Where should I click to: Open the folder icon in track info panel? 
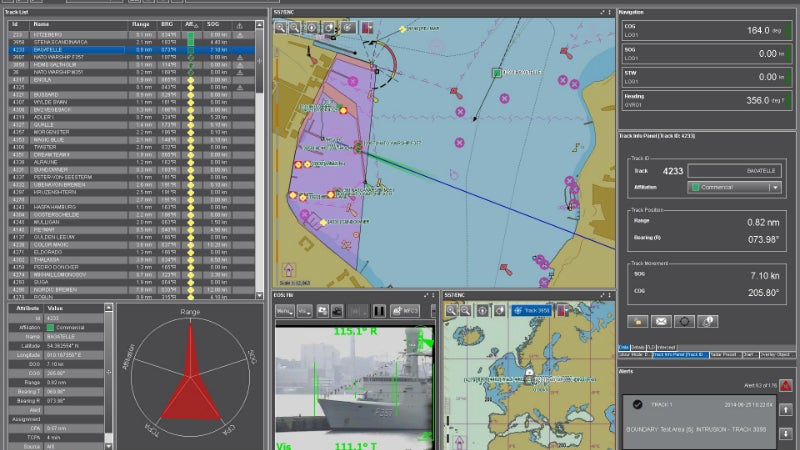click(636, 321)
